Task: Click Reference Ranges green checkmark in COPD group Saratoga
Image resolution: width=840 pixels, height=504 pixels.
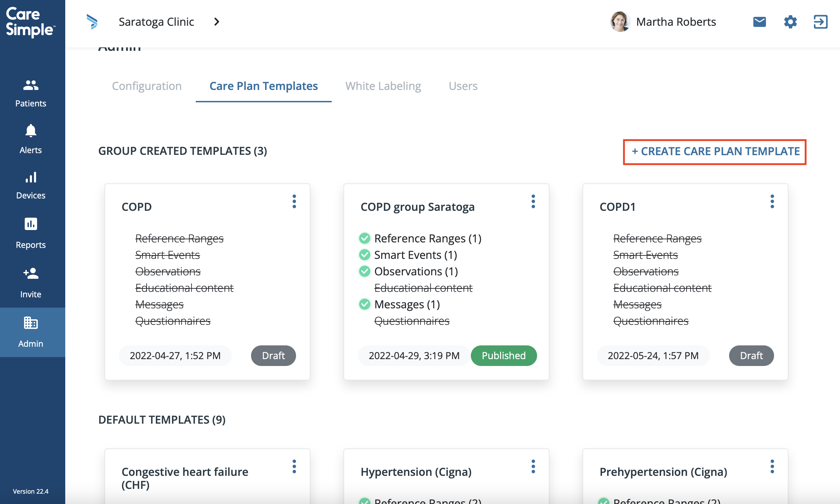Action: coord(364,238)
